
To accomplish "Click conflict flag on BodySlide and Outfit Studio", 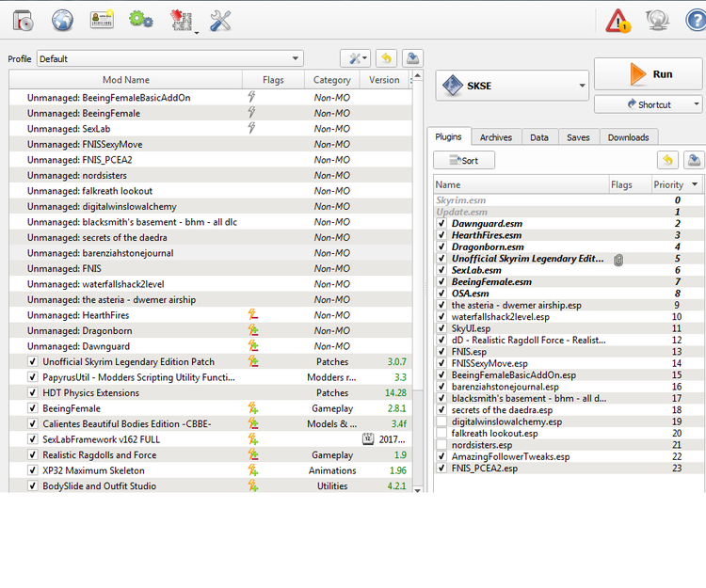I will 253,485.
